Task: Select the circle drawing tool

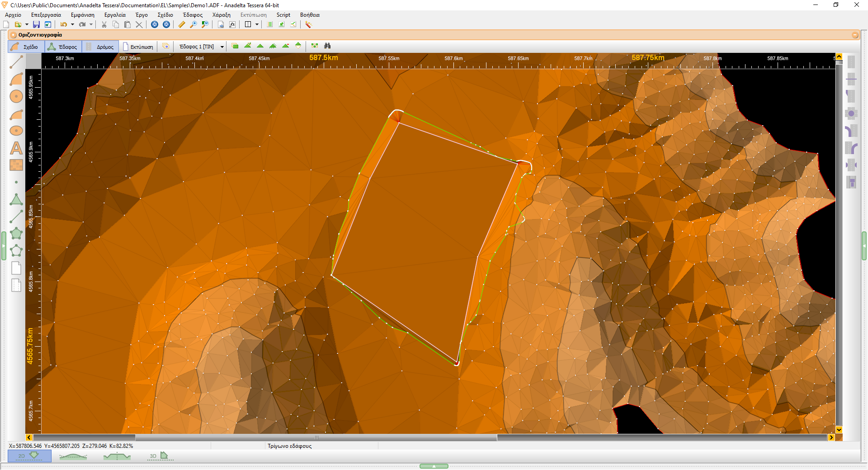Action: click(x=16, y=96)
